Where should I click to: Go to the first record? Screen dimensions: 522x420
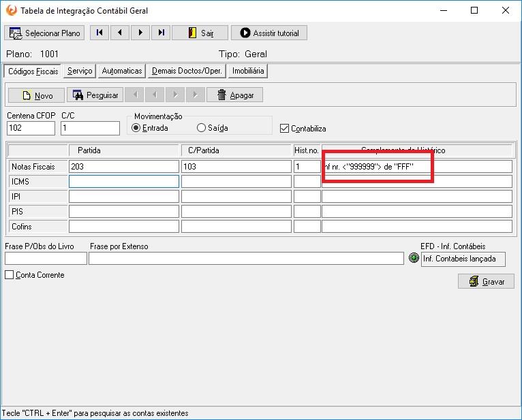coord(99,33)
